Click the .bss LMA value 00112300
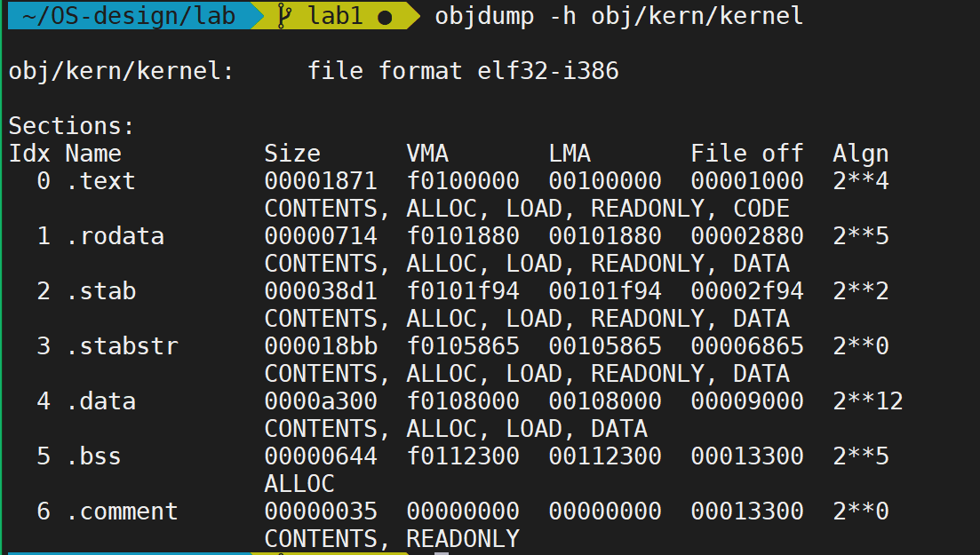The height and width of the screenshot is (555, 980). 605,456
